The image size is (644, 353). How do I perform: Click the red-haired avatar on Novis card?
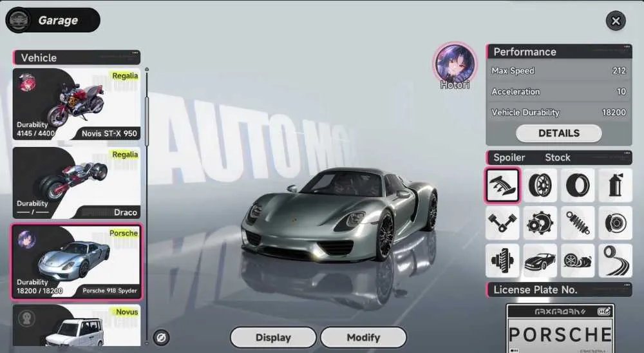click(28, 83)
